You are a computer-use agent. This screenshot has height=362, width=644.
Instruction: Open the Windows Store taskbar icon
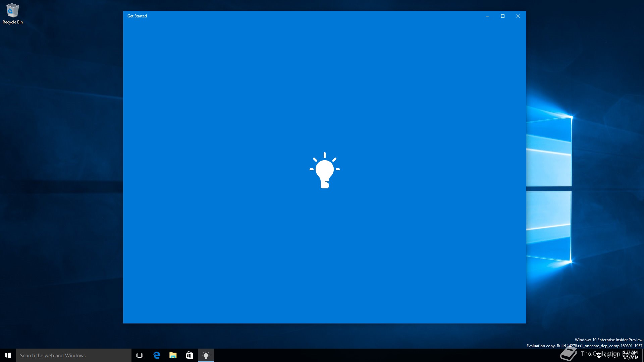click(x=189, y=355)
